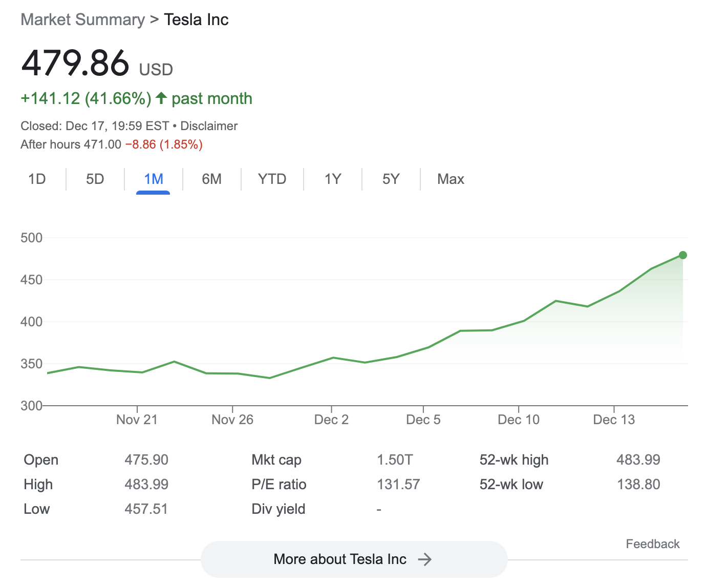Open the 1Y chart view
The width and height of the screenshot is (728, 585).
333,179
